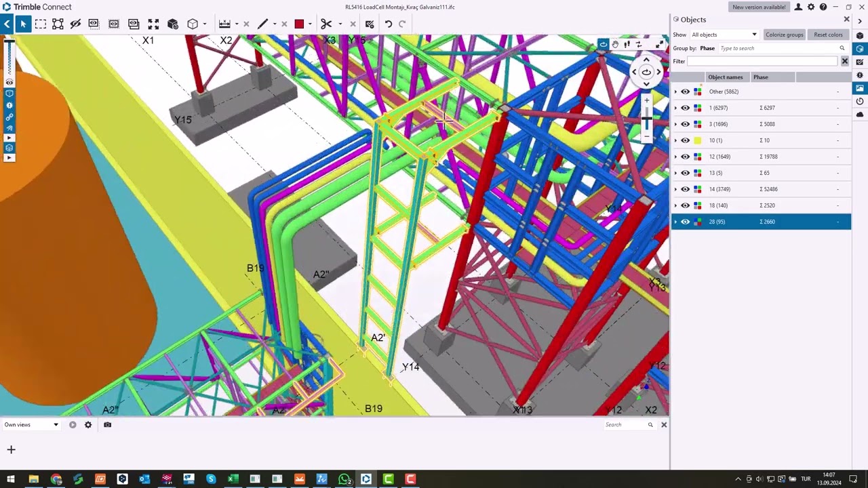Click the Colorize groups button
Screen dimensions: 868x488
[785, 35]
